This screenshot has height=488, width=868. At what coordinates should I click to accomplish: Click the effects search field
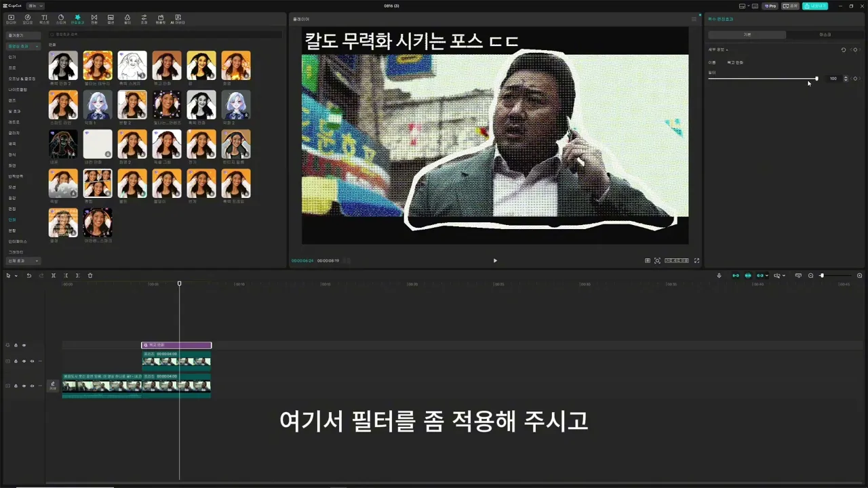[x=165, y=34]
